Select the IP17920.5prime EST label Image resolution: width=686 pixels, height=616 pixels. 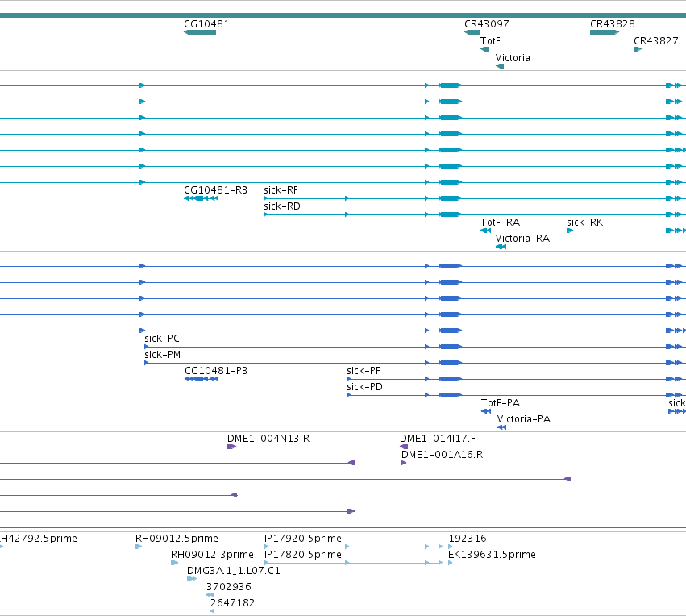coord(303,539)
